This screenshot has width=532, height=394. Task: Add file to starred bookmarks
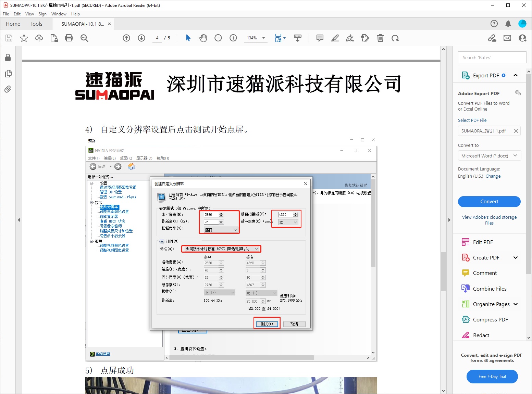[24, 38]
